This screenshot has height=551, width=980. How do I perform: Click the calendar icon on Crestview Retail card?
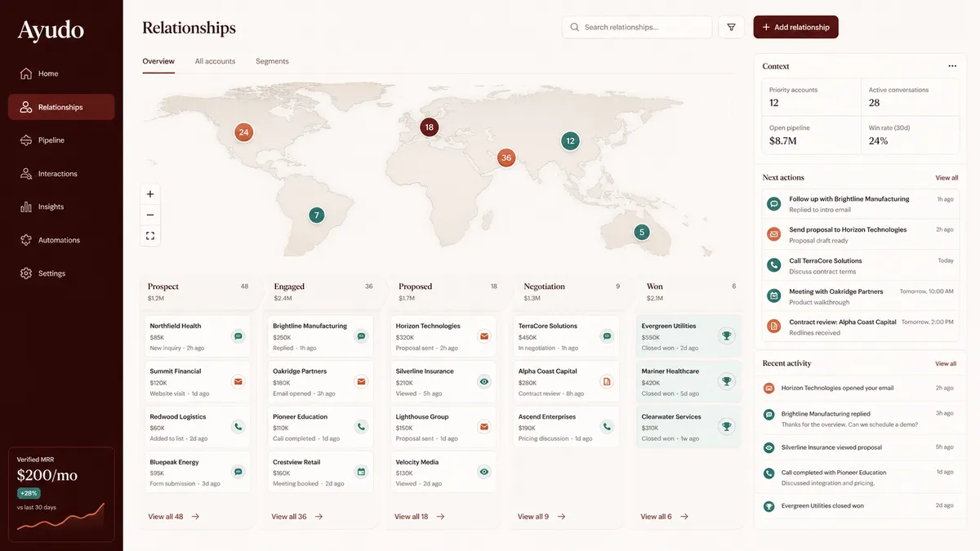[361, 472]
